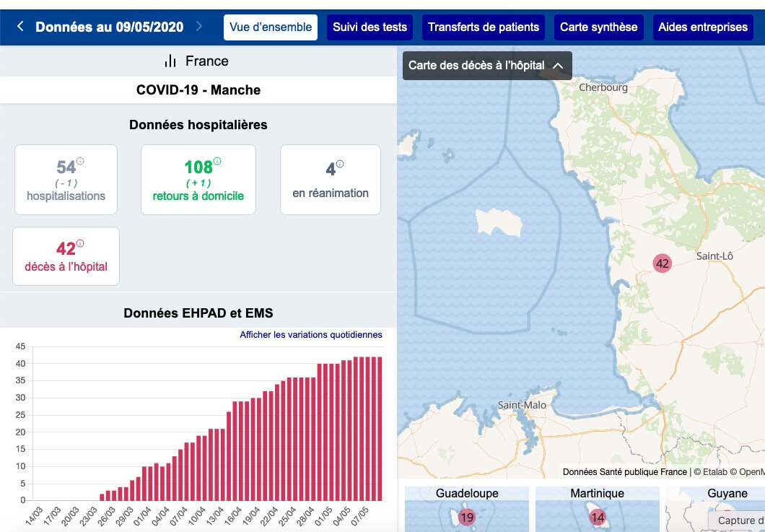
Task: Select the hospitalisations card
Action: [x=66, y=180]
